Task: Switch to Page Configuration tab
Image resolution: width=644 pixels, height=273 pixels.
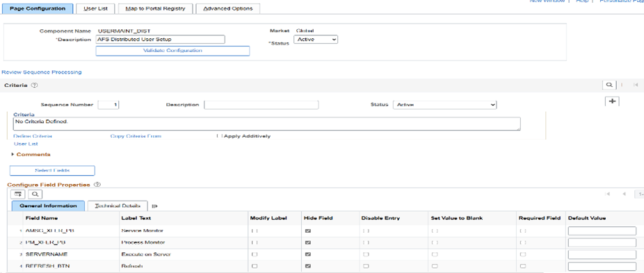Action: tap(38, 8)
